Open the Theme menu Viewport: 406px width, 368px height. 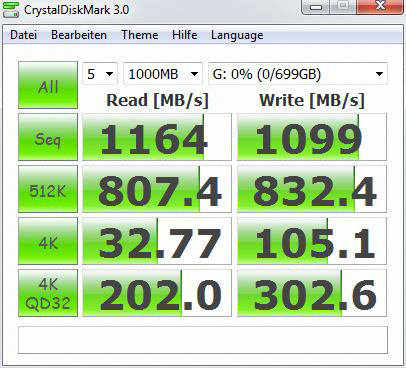point(139,35)
